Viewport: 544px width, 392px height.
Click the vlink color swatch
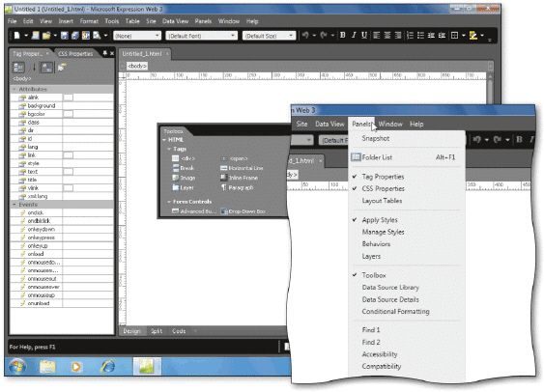click(x=69, y=188)
